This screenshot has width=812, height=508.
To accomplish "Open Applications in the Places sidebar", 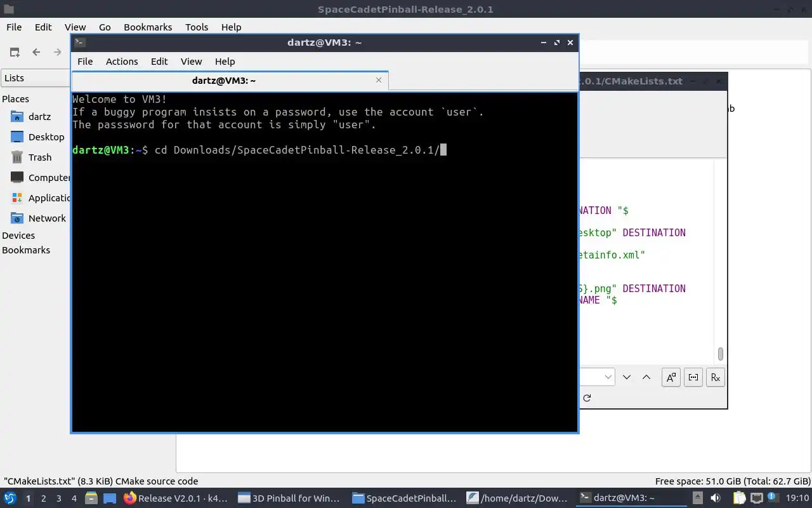I will 40,198.
